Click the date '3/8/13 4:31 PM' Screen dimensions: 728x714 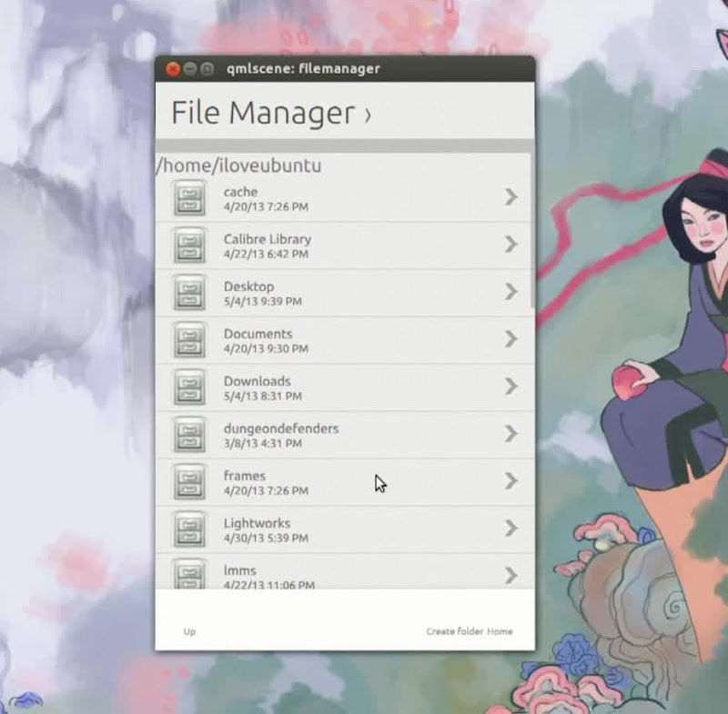click(x=263, y=444)
